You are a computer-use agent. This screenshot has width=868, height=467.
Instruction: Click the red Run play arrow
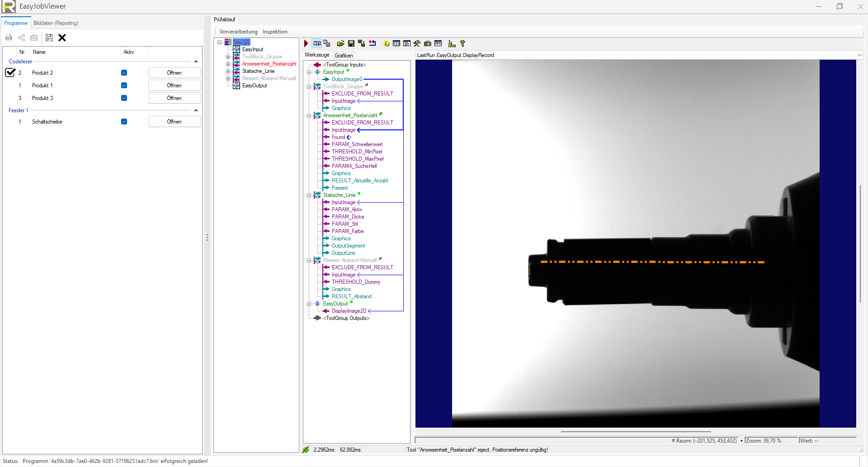pos(306,43)
